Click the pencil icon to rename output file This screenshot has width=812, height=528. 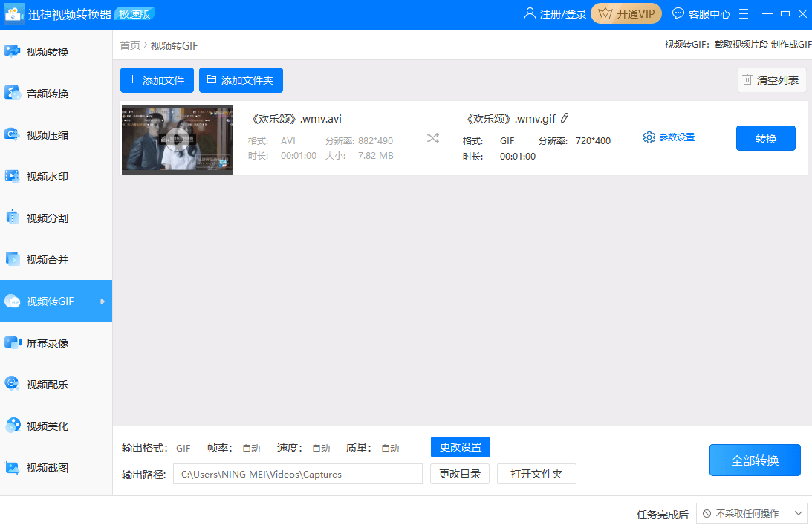[x=565, y=118]
